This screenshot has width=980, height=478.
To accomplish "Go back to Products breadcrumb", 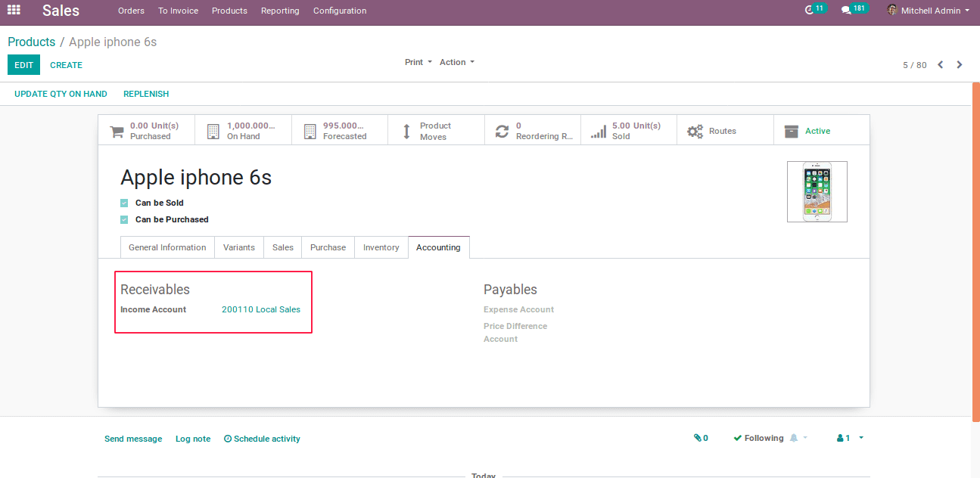I will pos(32,42).
